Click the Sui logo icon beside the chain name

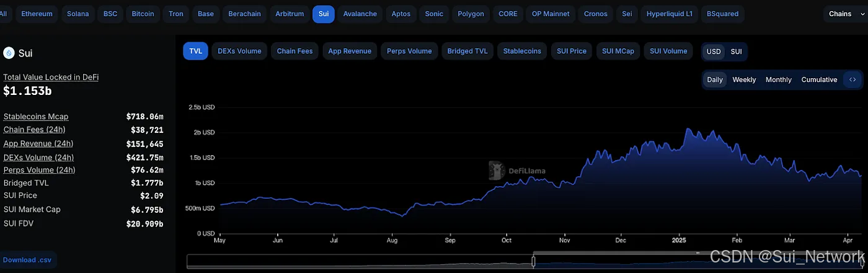[x=9, y=53]
